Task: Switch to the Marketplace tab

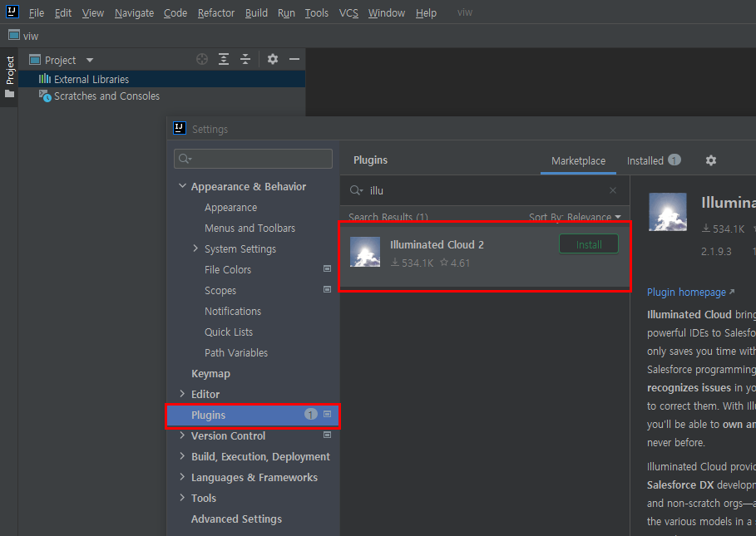Action: [x=578, y=161]
